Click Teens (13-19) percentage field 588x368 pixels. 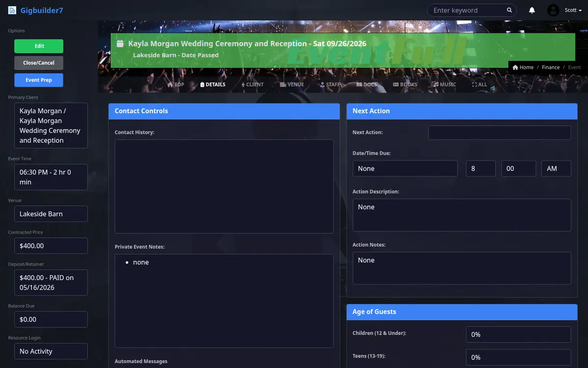click(x=518, y=357)
